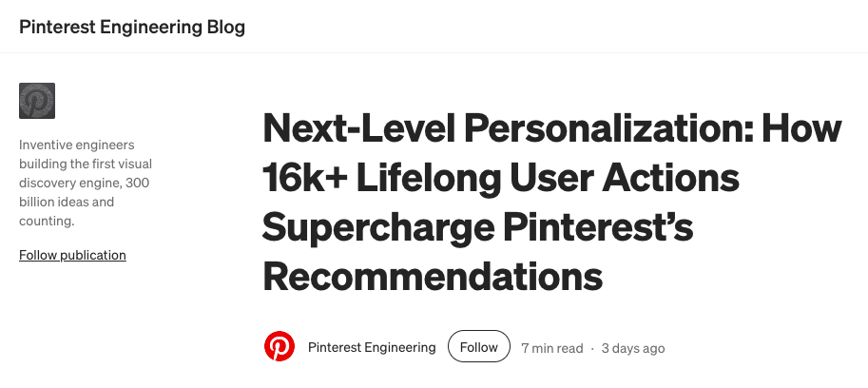Click the gray Pinterest publication logo

pos(37,101)
